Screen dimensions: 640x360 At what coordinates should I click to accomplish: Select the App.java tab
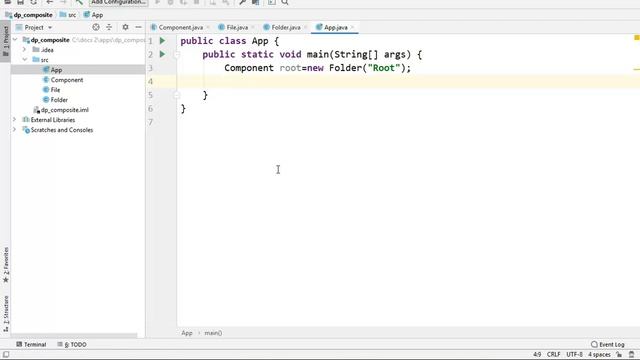[x=332, y=27]
